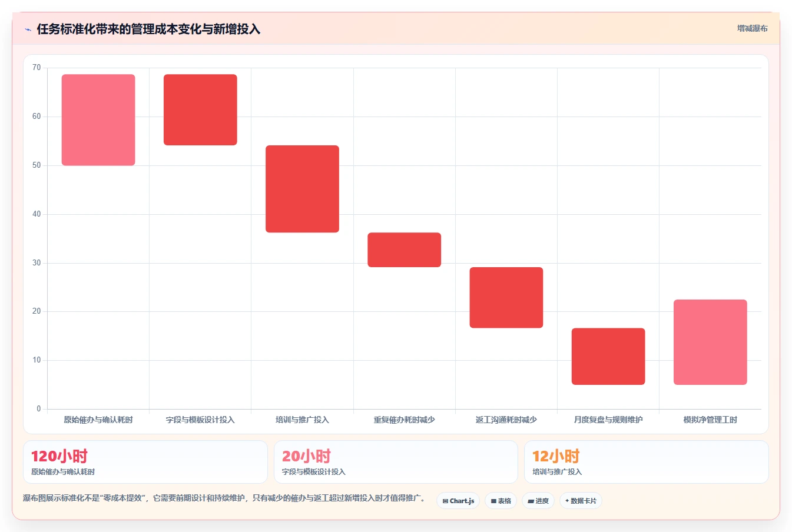Click x-axis label 培训与推广投入

[302, 420]
